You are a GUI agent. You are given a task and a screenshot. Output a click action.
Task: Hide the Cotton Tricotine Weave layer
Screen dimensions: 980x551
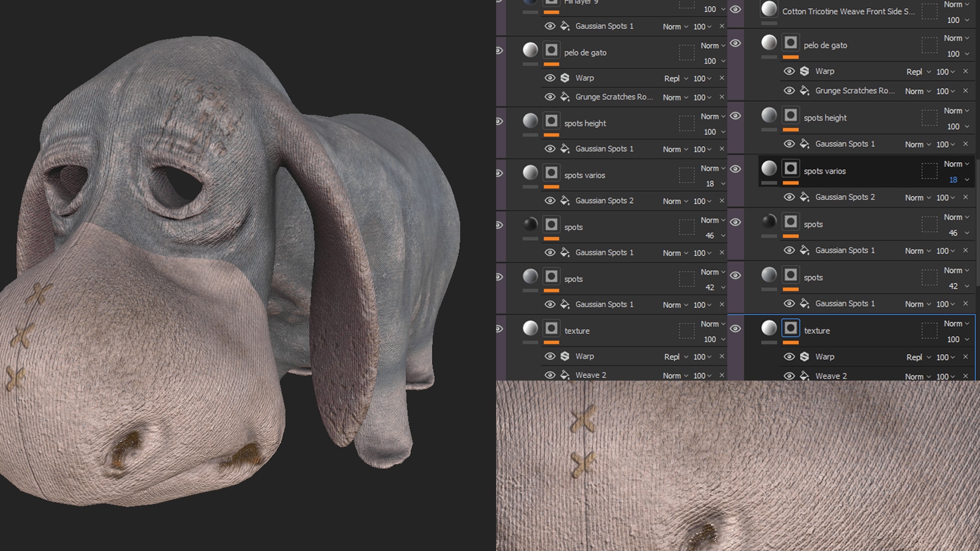click(x=736, y=9)
